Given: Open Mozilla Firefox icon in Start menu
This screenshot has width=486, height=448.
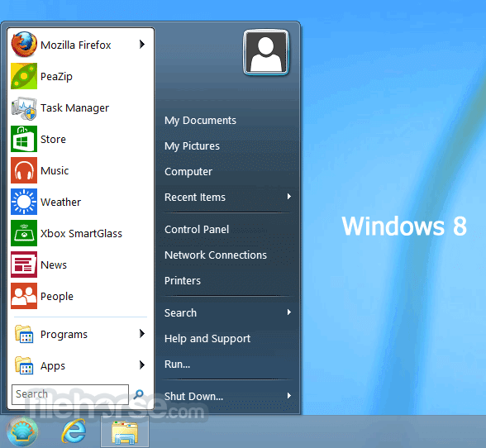Looking at the screenshot, I should (24, 45).
